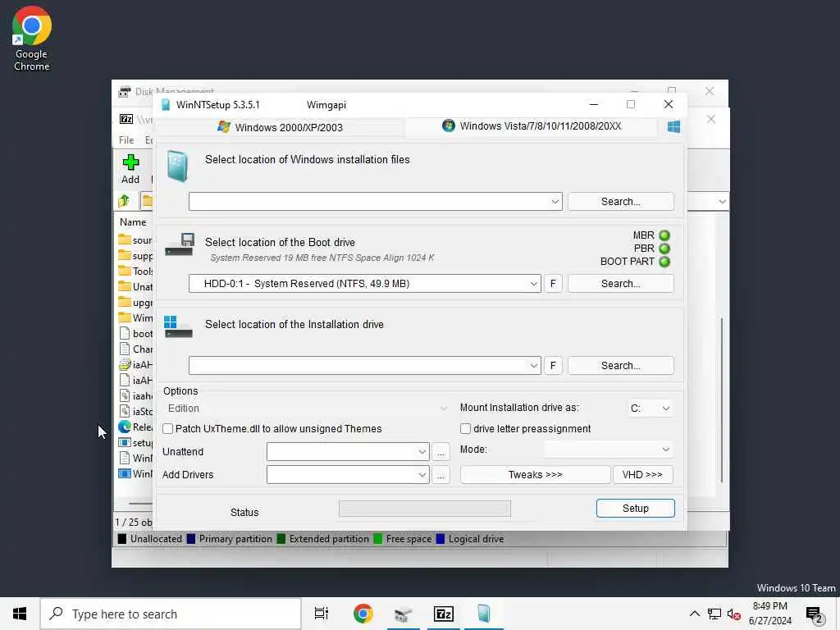
Task: Select the 'setu' file in 7-Zip list
Action: point(135,442)
